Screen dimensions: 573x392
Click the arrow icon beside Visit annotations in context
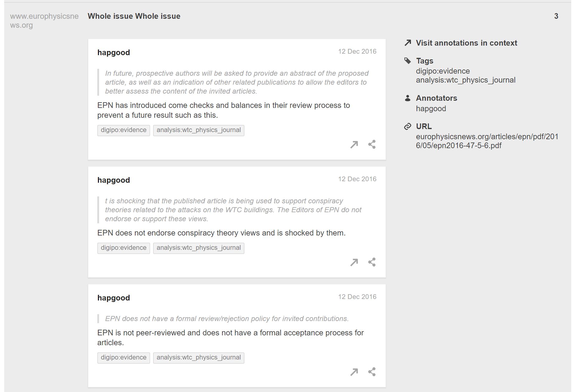click(x=408, y=43)
